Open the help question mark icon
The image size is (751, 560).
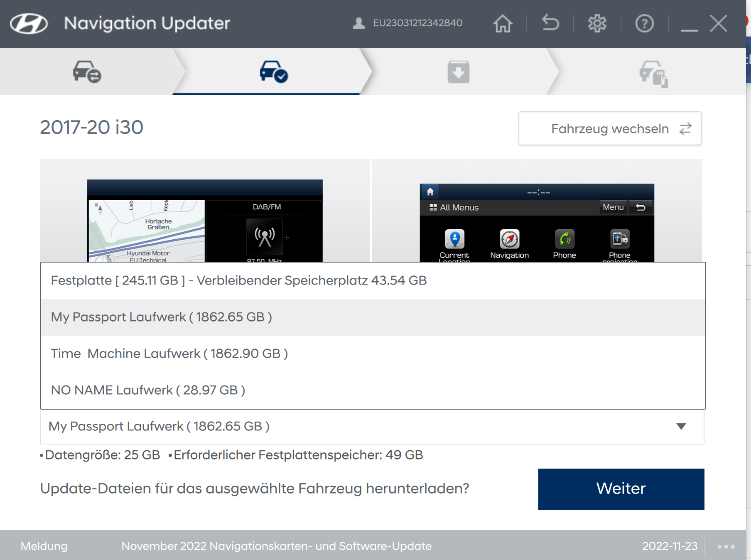click(644, 23)
